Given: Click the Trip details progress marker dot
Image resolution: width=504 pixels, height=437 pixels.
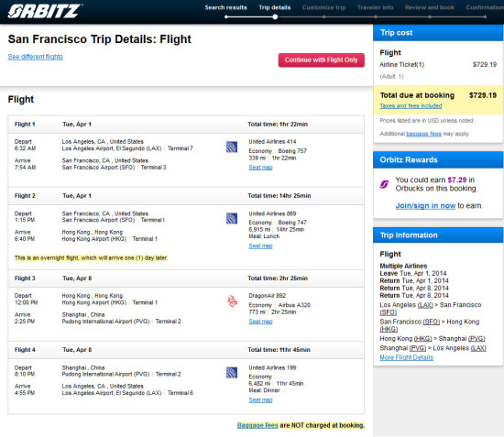Looking at the screenshot, I should [275, 17].
